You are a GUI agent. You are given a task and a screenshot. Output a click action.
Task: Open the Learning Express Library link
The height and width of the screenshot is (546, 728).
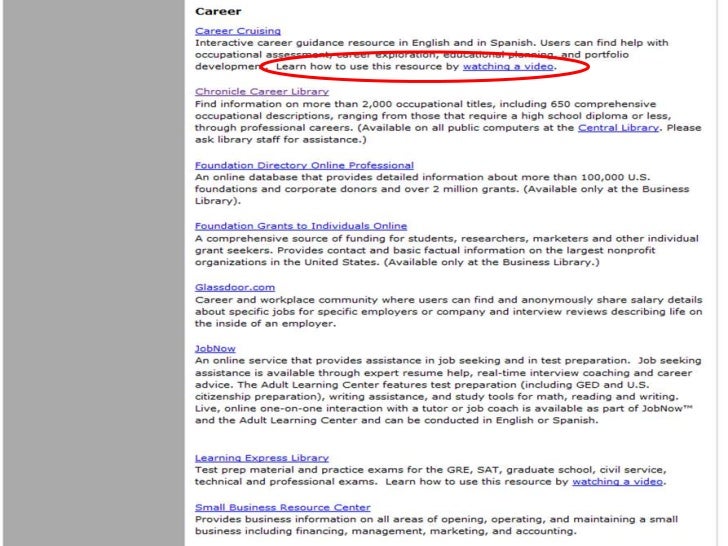click(262, 458)
